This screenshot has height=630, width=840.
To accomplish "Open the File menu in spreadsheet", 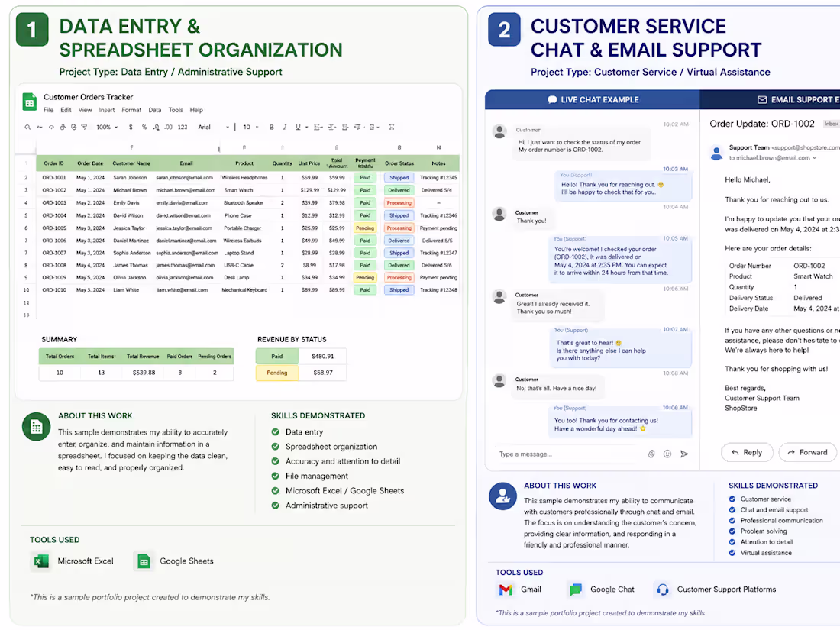I will tap(49, 111).
